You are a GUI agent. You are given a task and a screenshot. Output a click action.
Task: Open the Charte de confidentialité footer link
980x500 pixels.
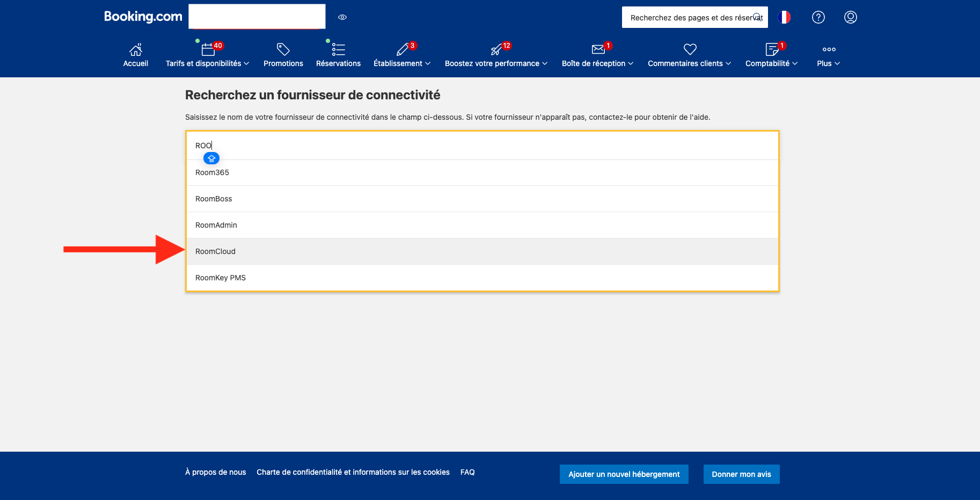(x=353, y=472)
